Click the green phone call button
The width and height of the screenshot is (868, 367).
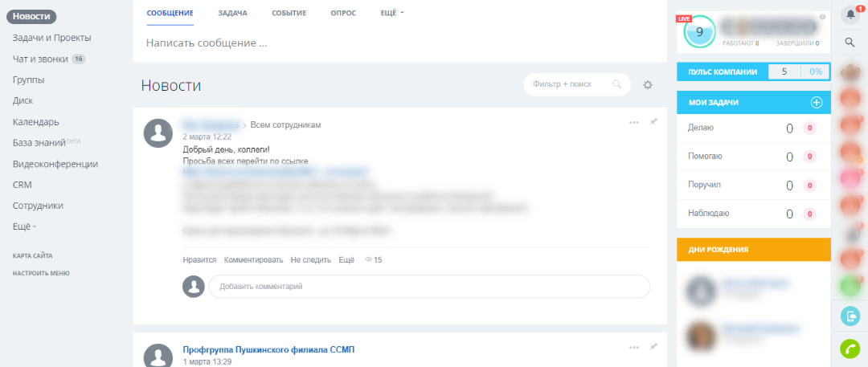pos(850,349)
